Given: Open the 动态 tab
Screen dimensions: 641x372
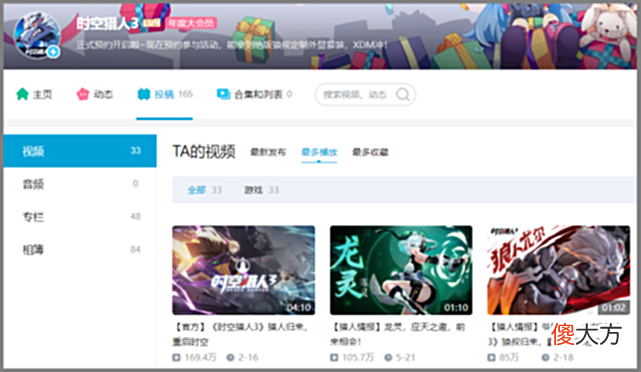Looking at the screenshot, I should tap(94, 94).
